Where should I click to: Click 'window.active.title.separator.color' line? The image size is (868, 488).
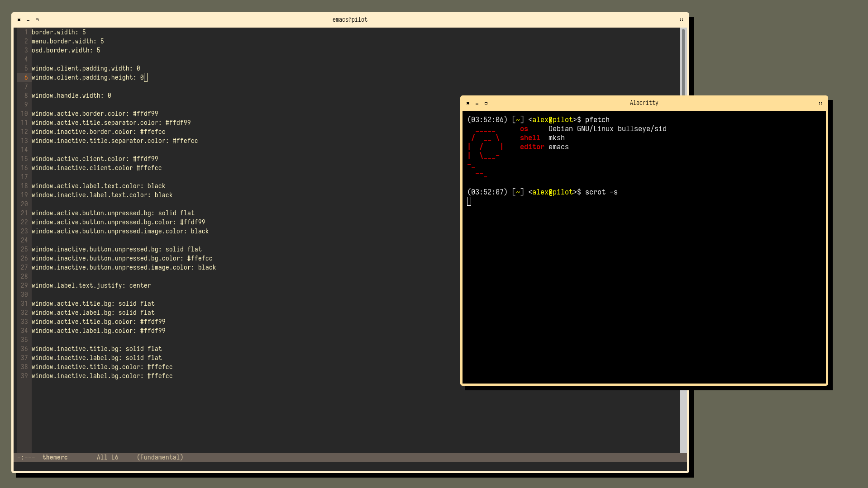(111, 123)
